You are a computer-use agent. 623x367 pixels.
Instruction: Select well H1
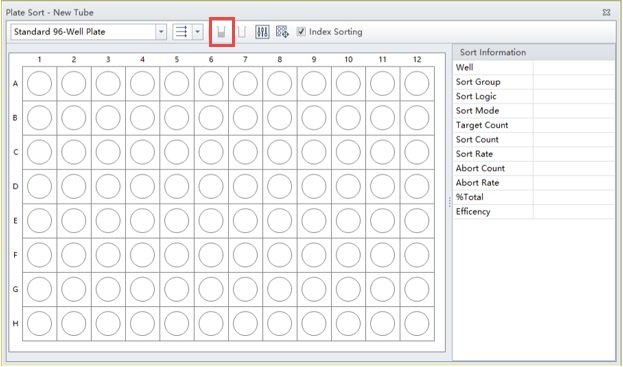[x=39, y=323]
